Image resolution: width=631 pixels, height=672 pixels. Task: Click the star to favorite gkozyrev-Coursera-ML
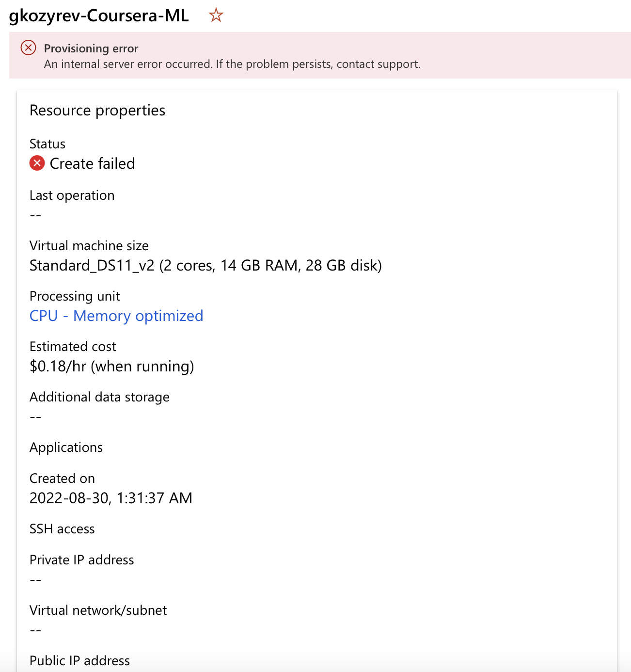click(x=216, y=16)
